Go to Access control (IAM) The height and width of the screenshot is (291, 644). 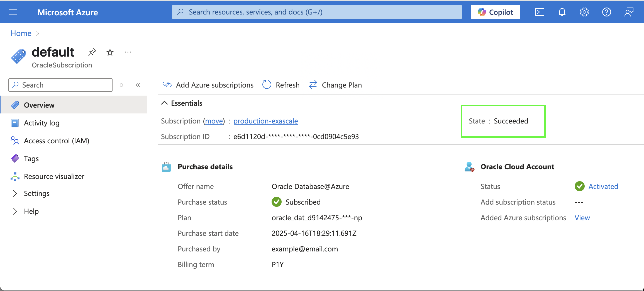pos(57,141)
